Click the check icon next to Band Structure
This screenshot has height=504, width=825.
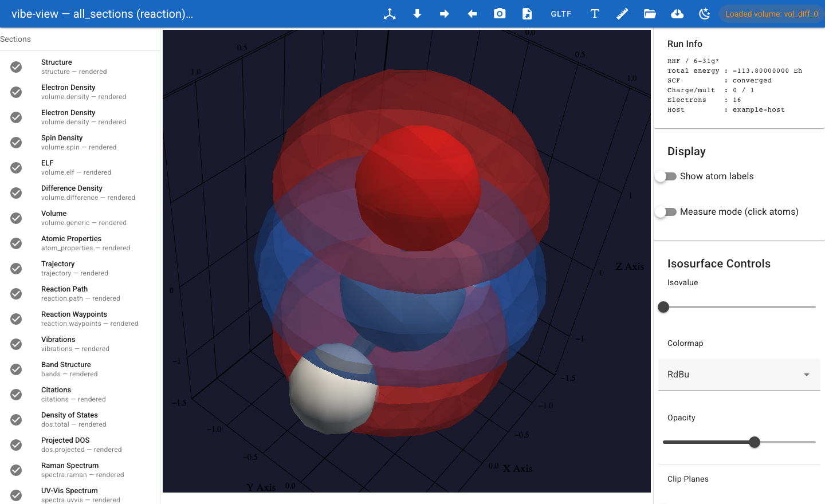pyautogui.click(x=16, y=369)
